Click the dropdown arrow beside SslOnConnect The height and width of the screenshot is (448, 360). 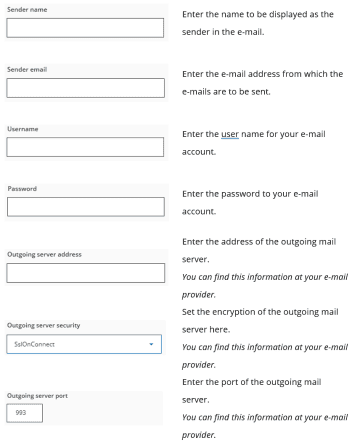[x=151, y=344]
